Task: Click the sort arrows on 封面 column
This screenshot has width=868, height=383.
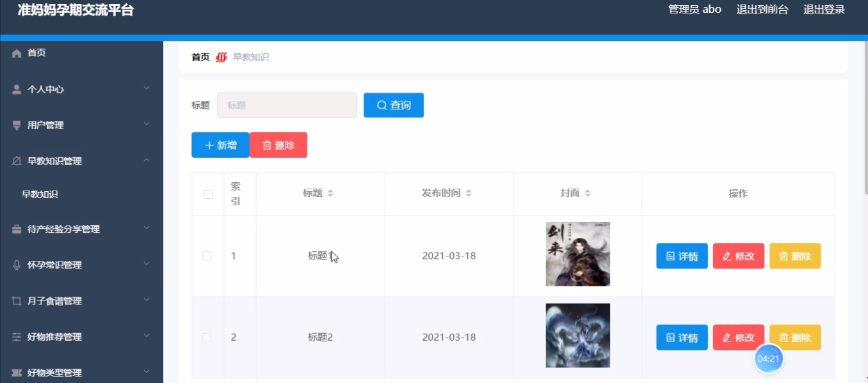Action: (x=588, y=193)
